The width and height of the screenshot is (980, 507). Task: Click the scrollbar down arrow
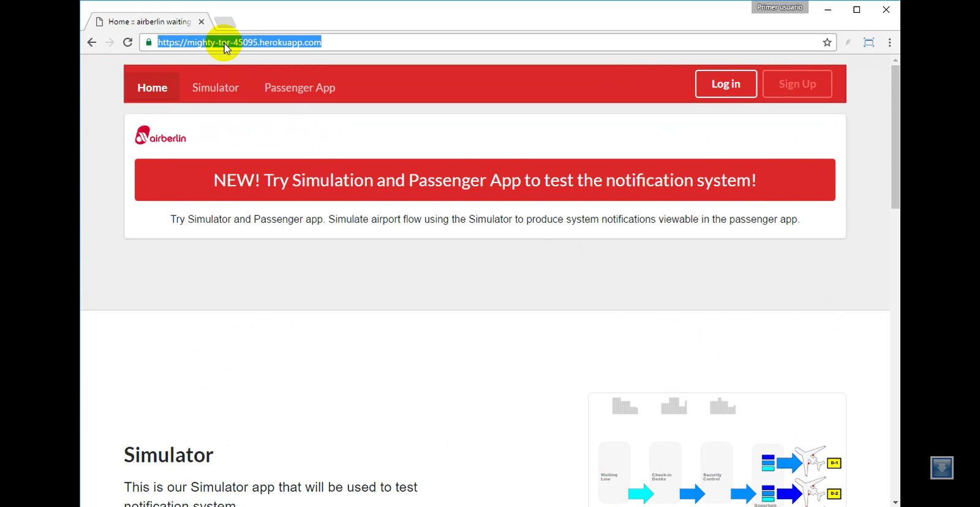[x=895, y=502]
